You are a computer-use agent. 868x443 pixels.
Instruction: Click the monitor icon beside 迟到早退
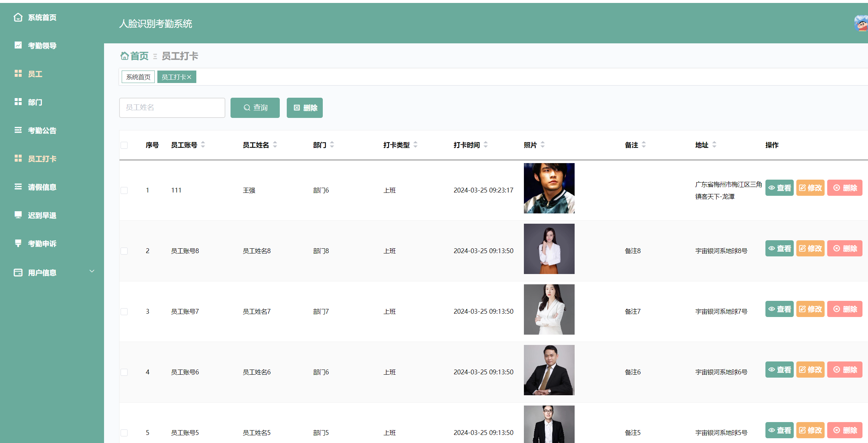(x=18, y=215)
